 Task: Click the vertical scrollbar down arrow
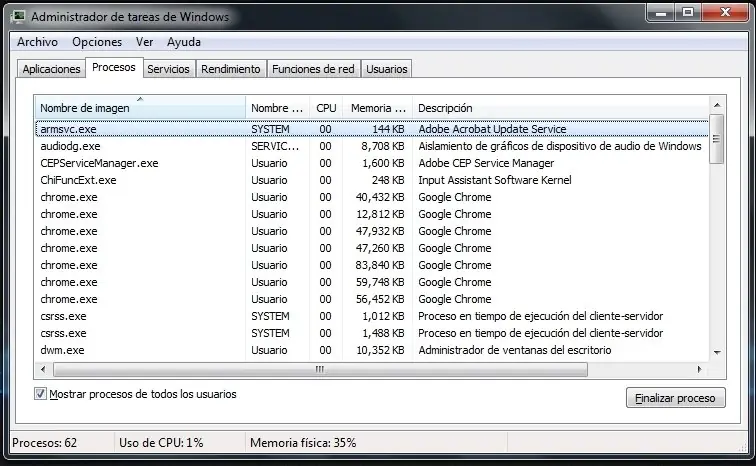717,353
